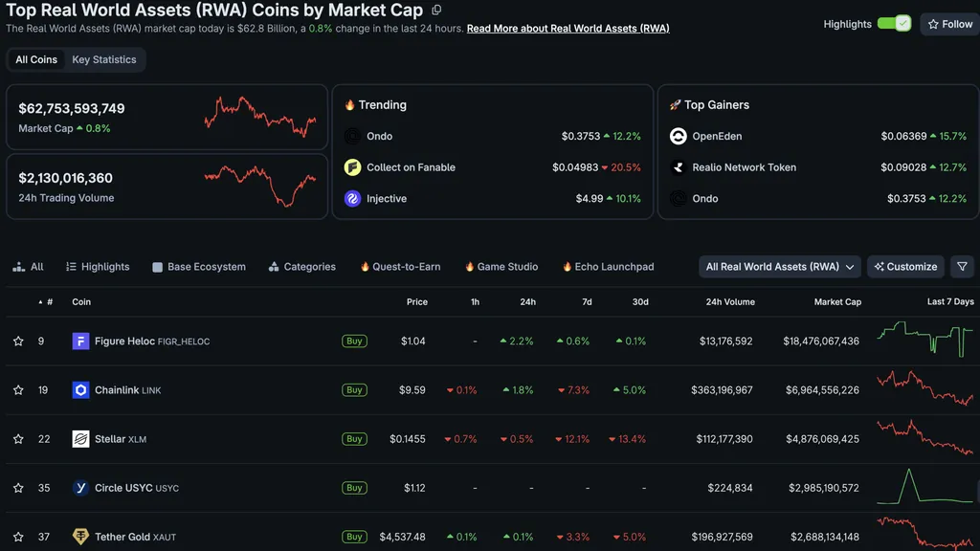Click OpenEden coin icon in Top Gainers
This screenshot has height=551, width=980.
[679, 136]
